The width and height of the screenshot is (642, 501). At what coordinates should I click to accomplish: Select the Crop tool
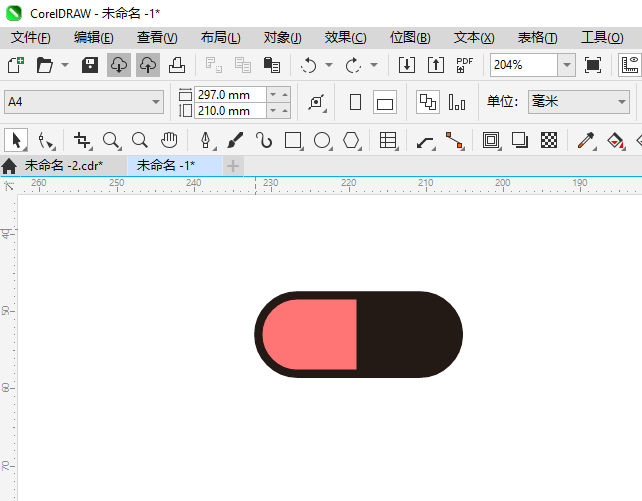pyautogui.click(x=82, y=140)
